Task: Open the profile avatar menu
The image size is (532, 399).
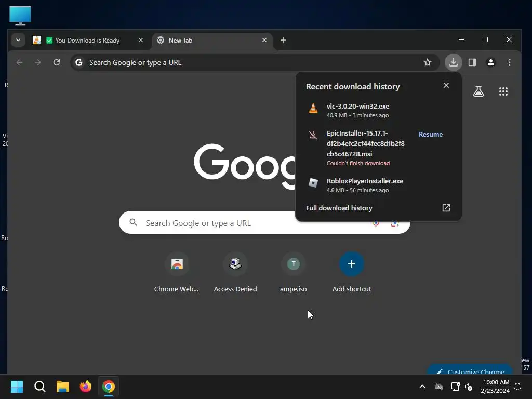Action: [491, 62]
